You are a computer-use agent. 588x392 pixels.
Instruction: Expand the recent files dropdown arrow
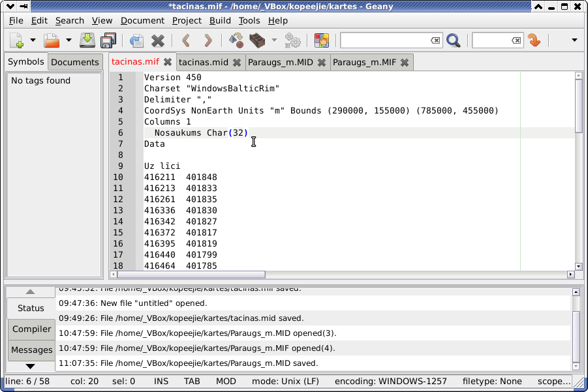click(x=69, y=40)
